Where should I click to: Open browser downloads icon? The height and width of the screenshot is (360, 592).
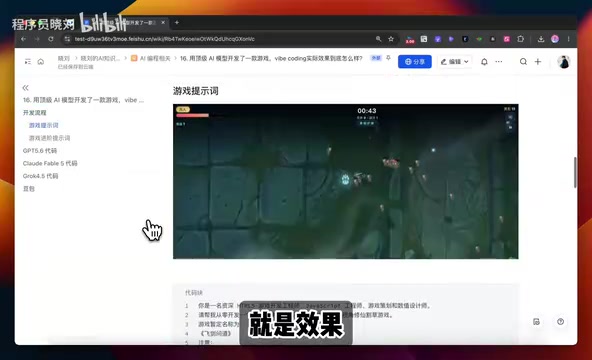(541, 39)
